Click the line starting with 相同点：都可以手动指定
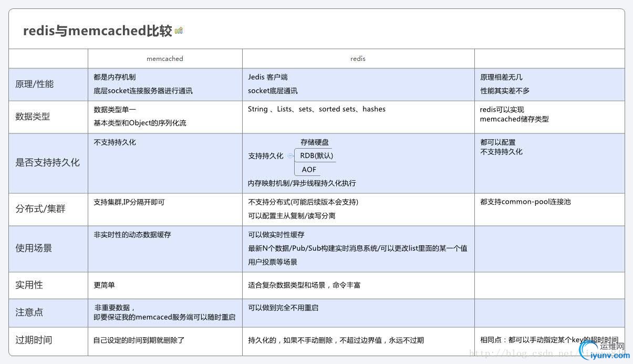The image size is (633, 364). (x=549, y=340)
